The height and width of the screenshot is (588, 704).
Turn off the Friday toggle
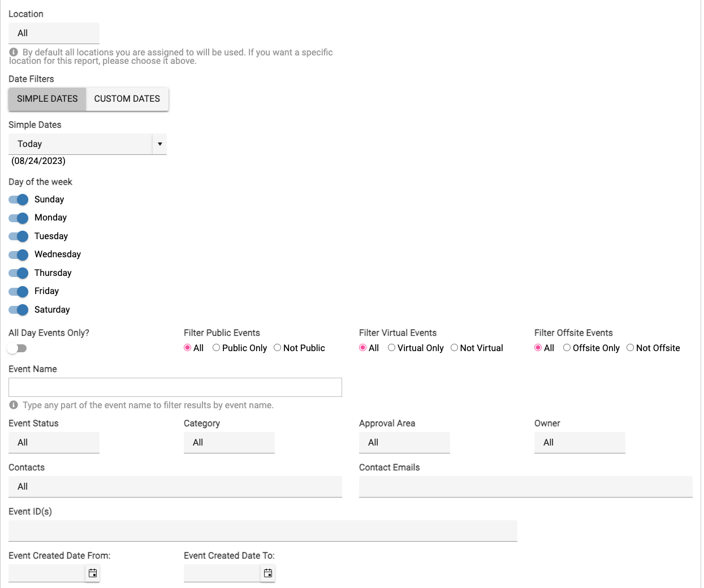coord(19,291)
